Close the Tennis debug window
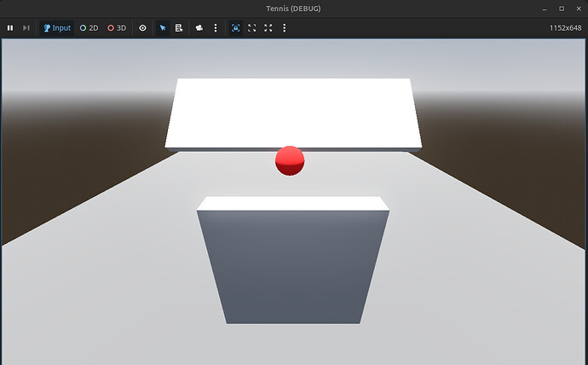 point(579,9)
